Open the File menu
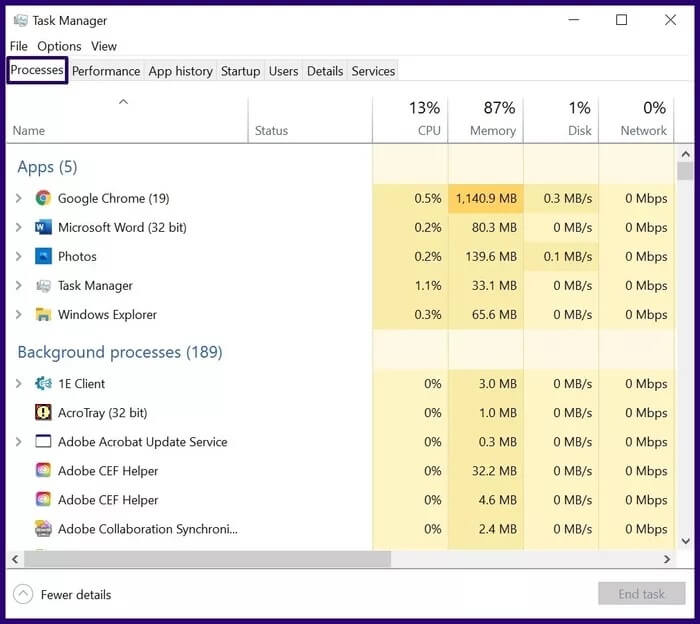The image size is (700, 624). pyautogui.click(x=19, y=46)
